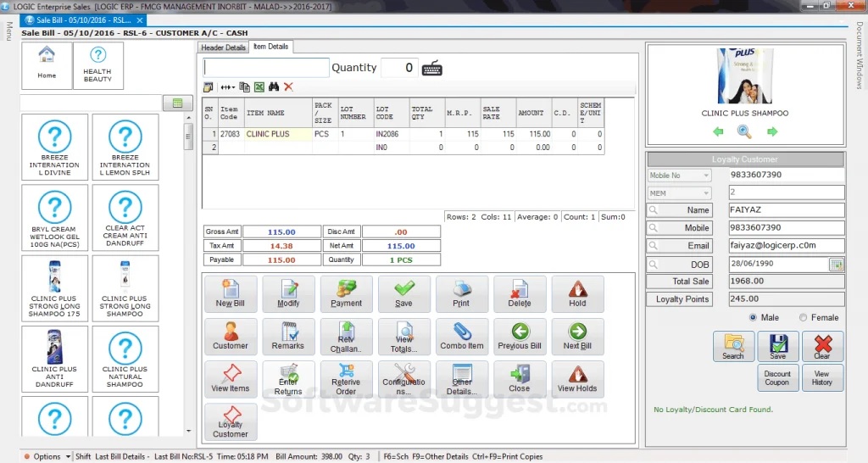Select Clinic Plus Anti Dandruff product thumbnail
This screenshot has width=868, height=463.
(x=54, y=359)
